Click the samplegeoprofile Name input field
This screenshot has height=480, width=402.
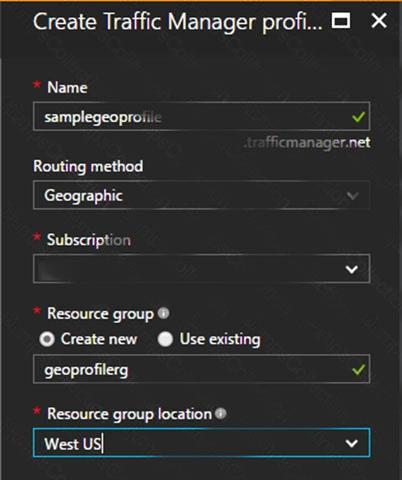click(201, 116)
